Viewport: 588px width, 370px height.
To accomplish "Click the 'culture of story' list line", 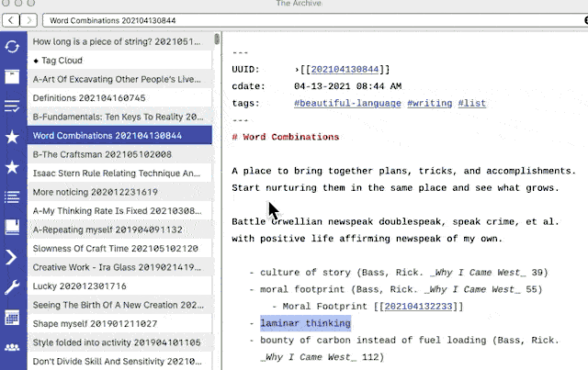I will tap(399, 273).
